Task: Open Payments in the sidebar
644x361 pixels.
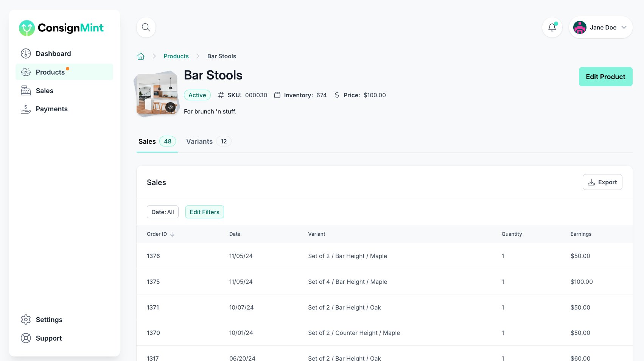Action: coord(64,109)
